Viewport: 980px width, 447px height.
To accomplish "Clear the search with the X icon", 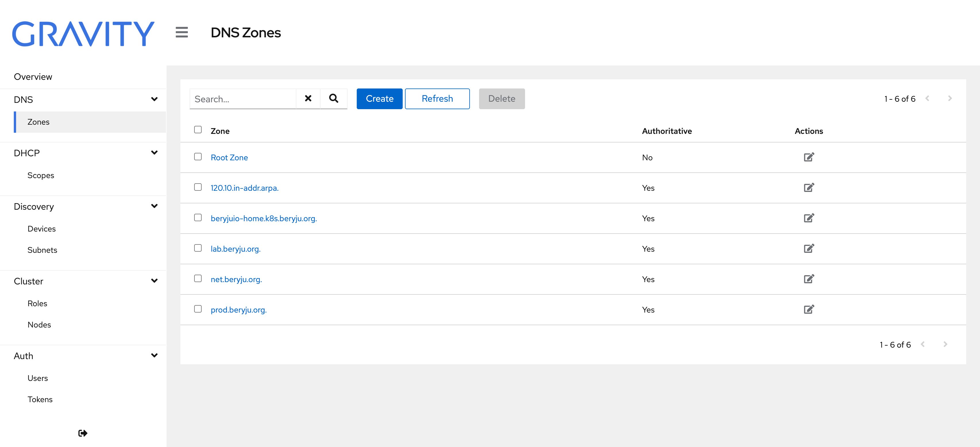I will click(308, 99).
